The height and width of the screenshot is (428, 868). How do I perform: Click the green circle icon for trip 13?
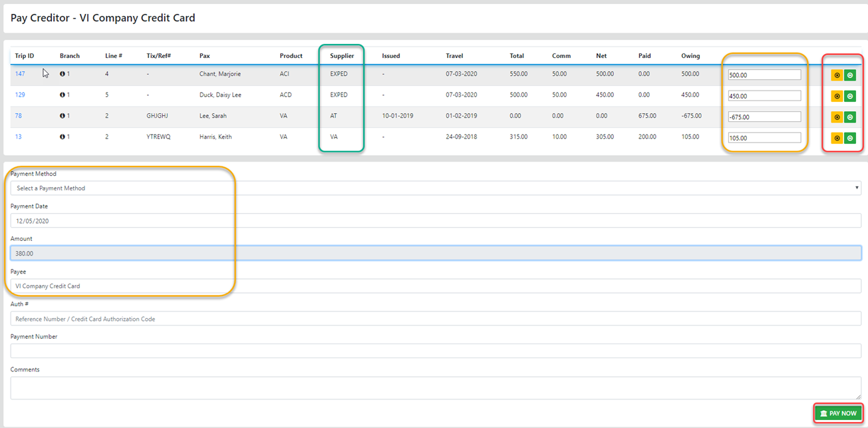850,138
